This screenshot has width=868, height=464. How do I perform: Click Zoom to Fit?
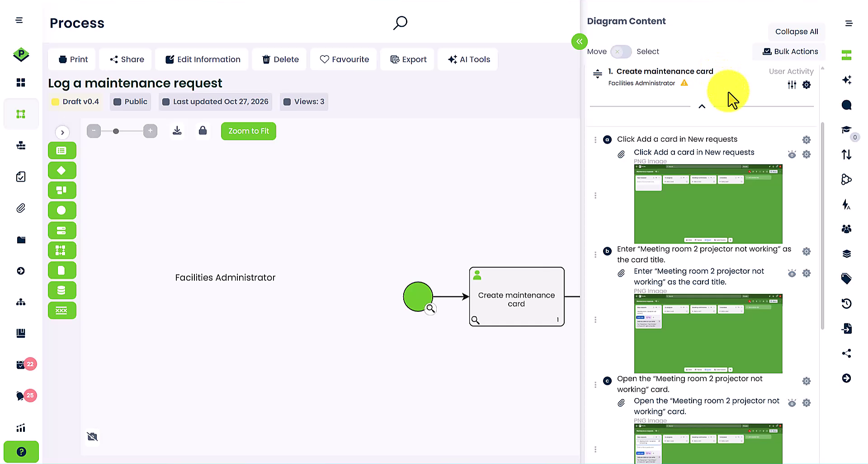click(249, 131)
